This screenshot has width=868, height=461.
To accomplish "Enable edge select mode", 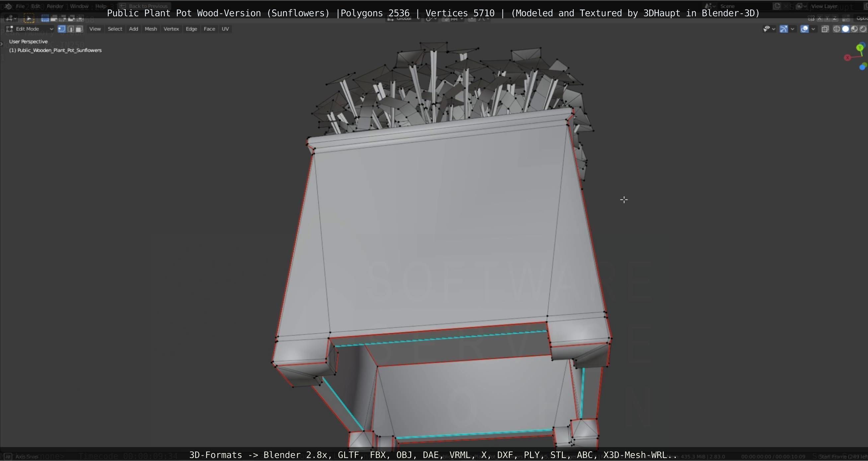I will [x=70, y=29].
